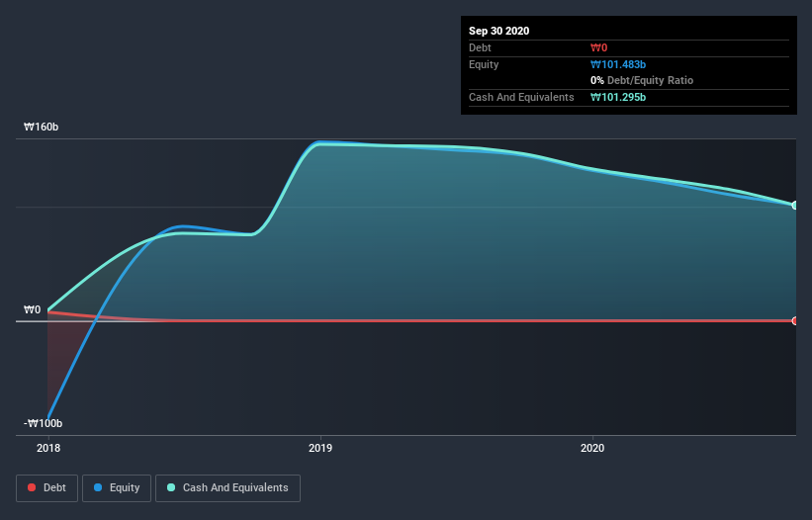Screen dimensions: 812x520
Task: Click the red Debt endpoint marker
Action: [x=795, y=320]
